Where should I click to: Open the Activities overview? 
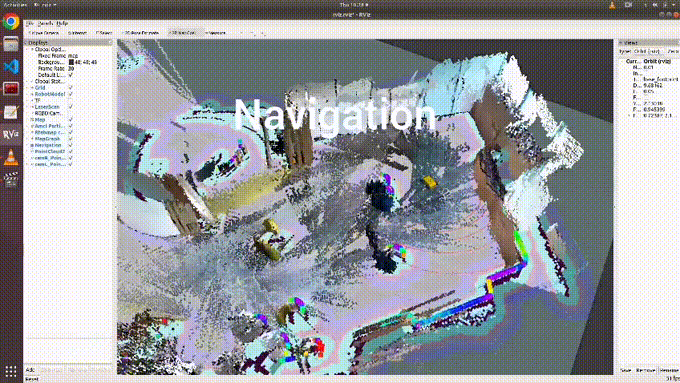[x=14, y=5]
